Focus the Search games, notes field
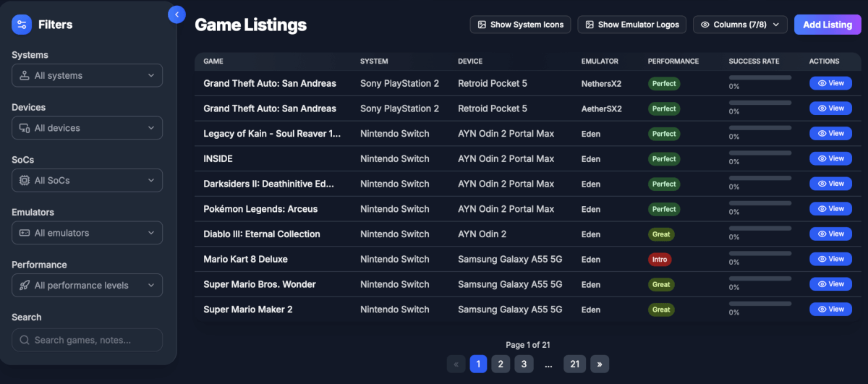The image size is (868, 384). [87, 340]
